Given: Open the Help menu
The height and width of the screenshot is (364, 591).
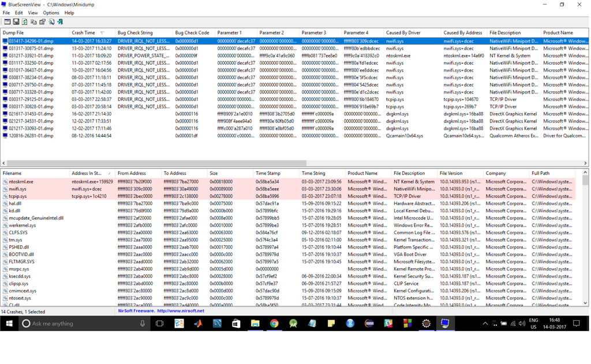Looking at the screenshot, I should pos(69,13).
